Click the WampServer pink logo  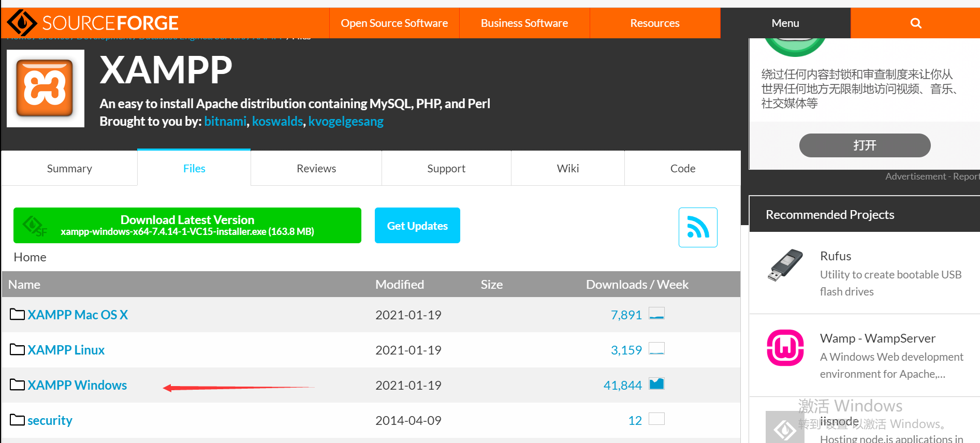tap(785, 348)
